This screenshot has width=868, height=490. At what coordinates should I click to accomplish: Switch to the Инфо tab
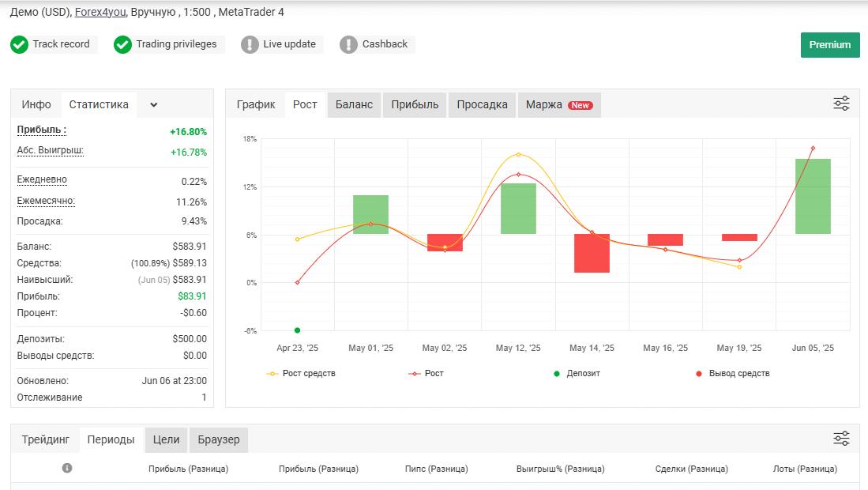[x=36, y=104]
